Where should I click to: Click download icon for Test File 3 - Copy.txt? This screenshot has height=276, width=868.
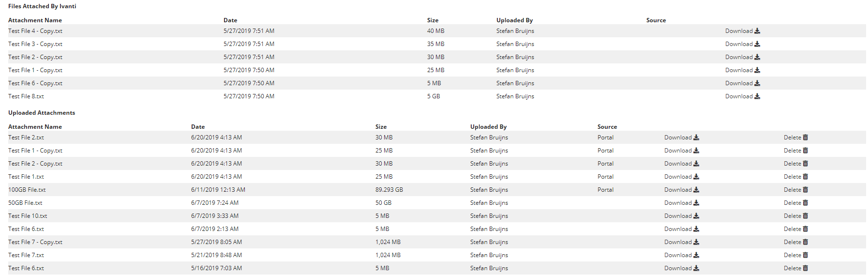point(757,44)
